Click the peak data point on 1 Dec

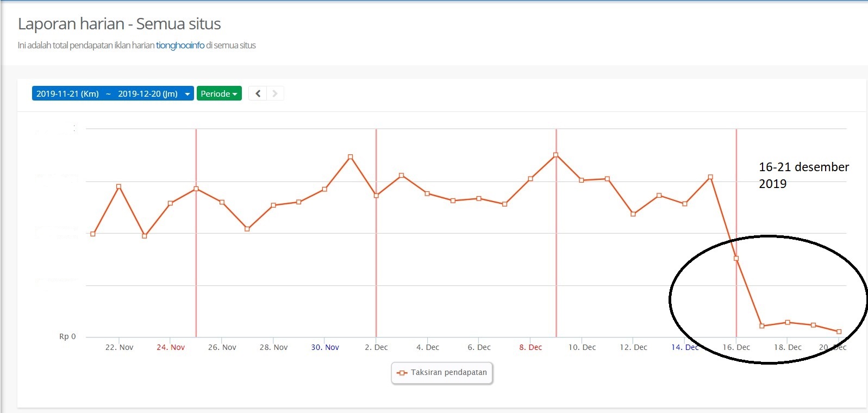351,157
